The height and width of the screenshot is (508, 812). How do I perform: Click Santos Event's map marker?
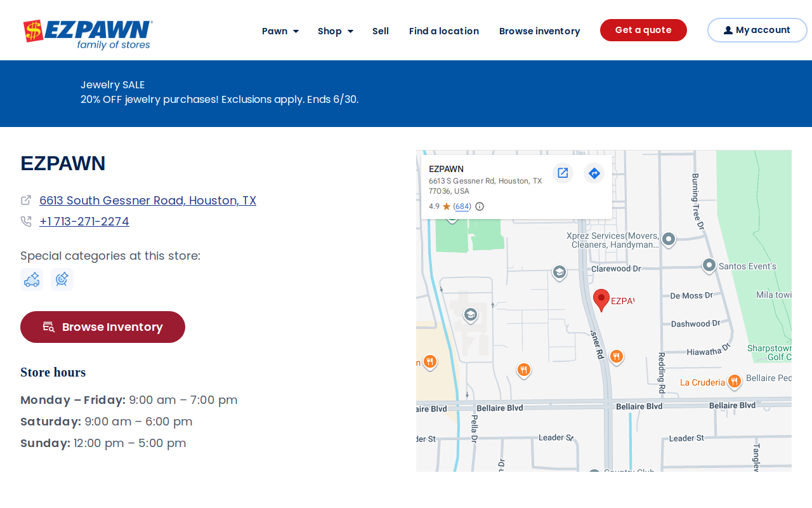coord(709,265)
